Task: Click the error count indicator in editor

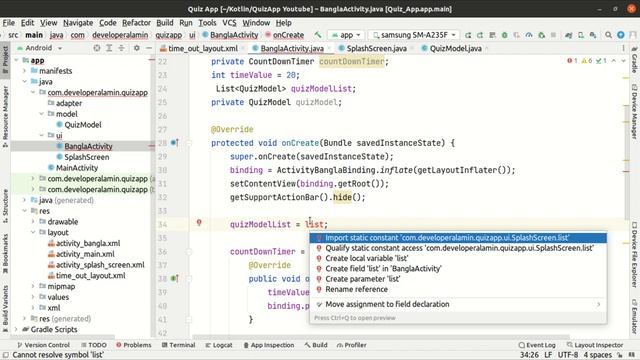Action: point(572,61)
